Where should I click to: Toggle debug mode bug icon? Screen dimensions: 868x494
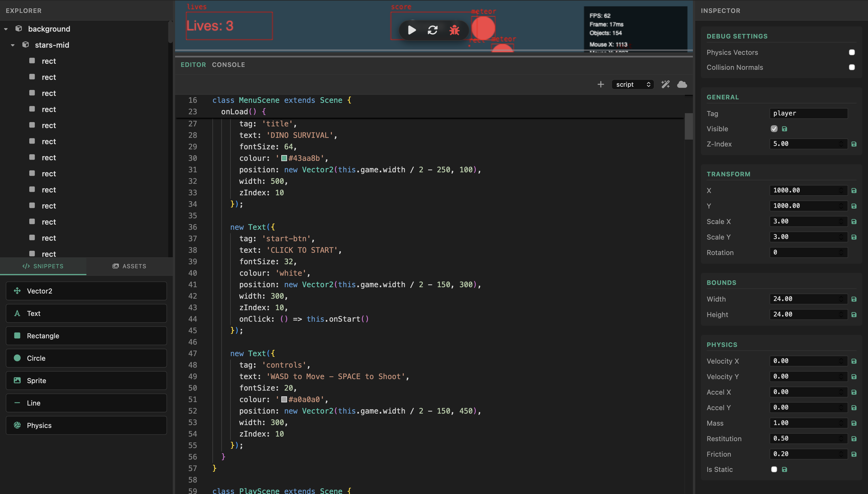click(454, 30)
